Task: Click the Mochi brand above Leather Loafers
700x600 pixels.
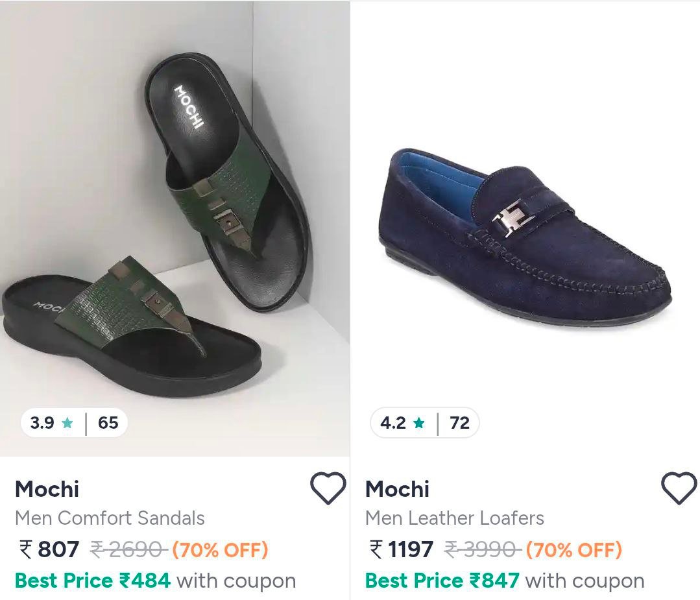Action: (397, 489)
